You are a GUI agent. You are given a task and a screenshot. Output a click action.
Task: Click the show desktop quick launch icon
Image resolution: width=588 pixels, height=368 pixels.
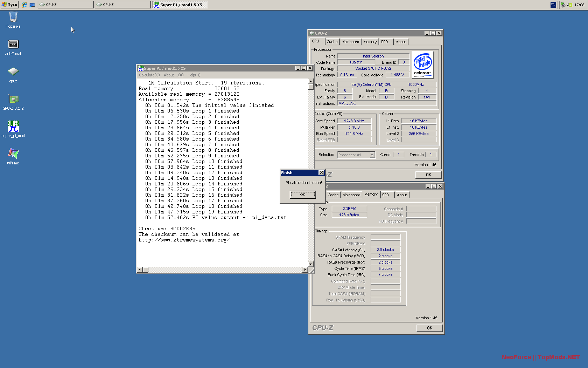click(32, 5)
